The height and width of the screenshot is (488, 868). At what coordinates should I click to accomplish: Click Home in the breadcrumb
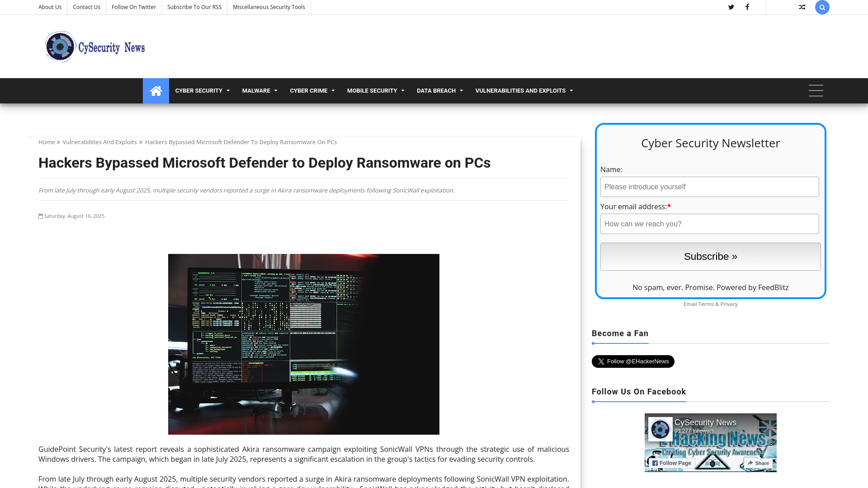pyautogui.click(x=47, y=142)
